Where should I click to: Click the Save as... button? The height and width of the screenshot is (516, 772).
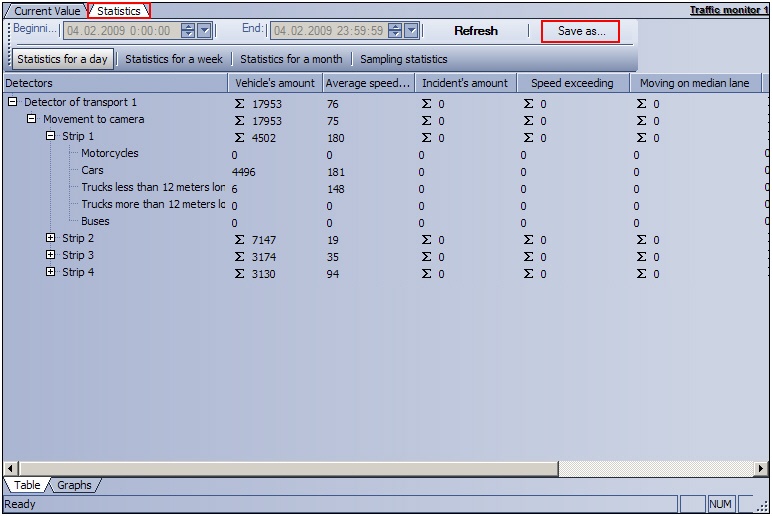tap(581, 31)
